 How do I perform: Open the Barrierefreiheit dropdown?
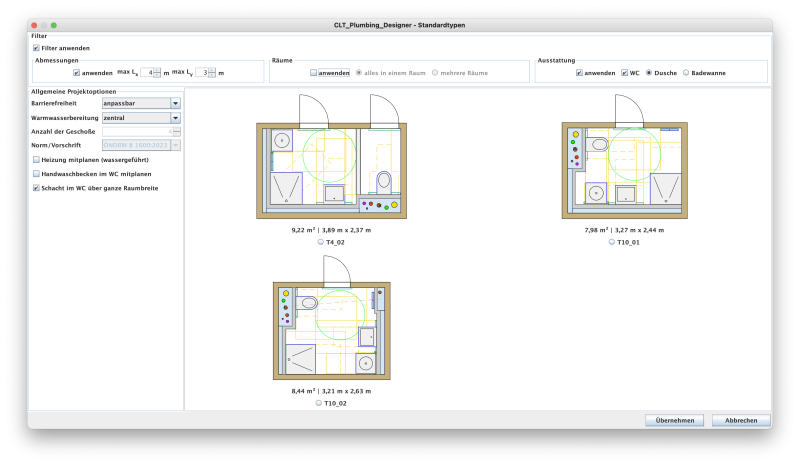coord(175,102)
